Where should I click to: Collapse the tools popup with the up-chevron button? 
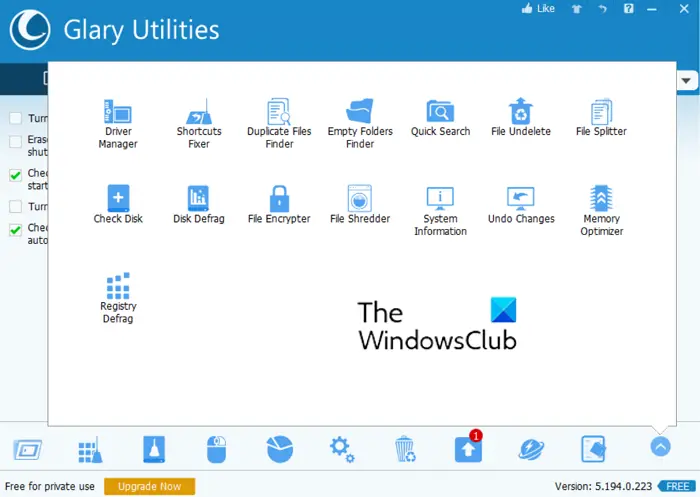point(660,447)
